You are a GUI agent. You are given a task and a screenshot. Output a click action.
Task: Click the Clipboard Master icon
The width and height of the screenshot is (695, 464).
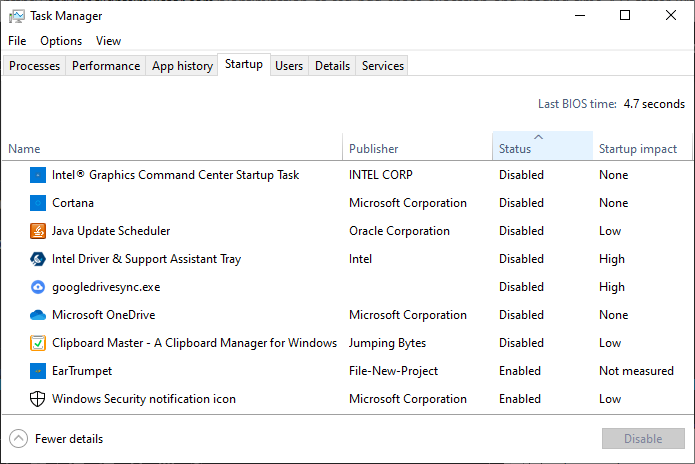click(x=38, y=343)
